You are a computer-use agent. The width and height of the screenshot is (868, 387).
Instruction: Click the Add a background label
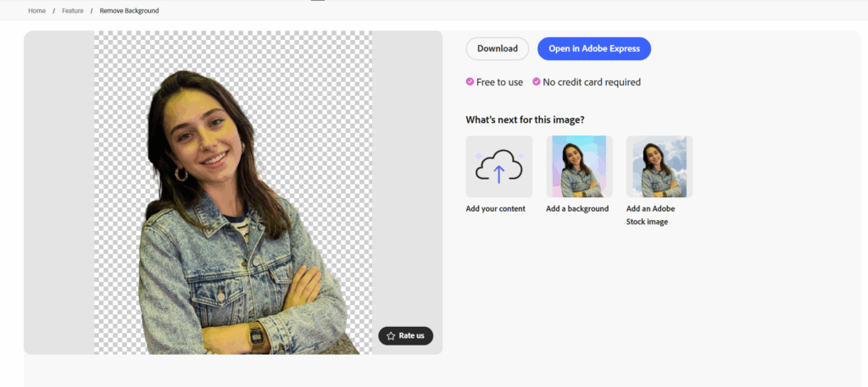pyautogui.click(x=577, y=209)
